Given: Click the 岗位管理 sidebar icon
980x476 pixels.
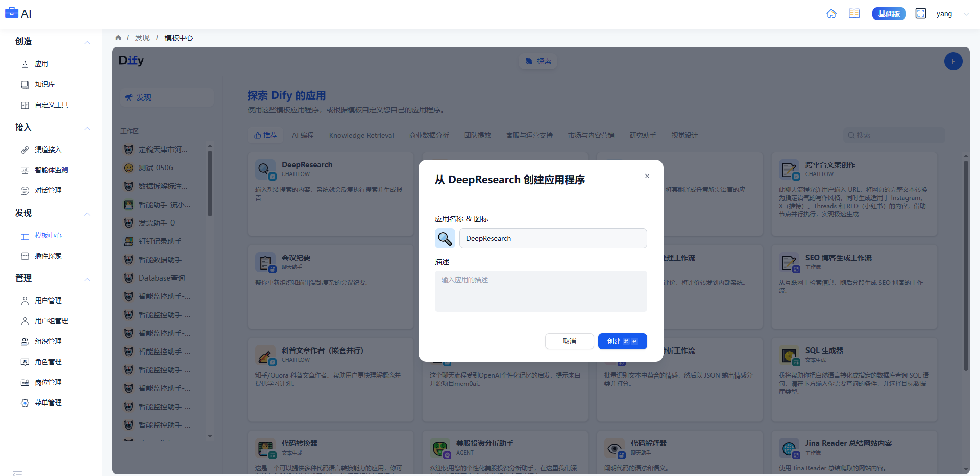Looking at the screenshot, I should pyautogui.click(x=25, y=382).
